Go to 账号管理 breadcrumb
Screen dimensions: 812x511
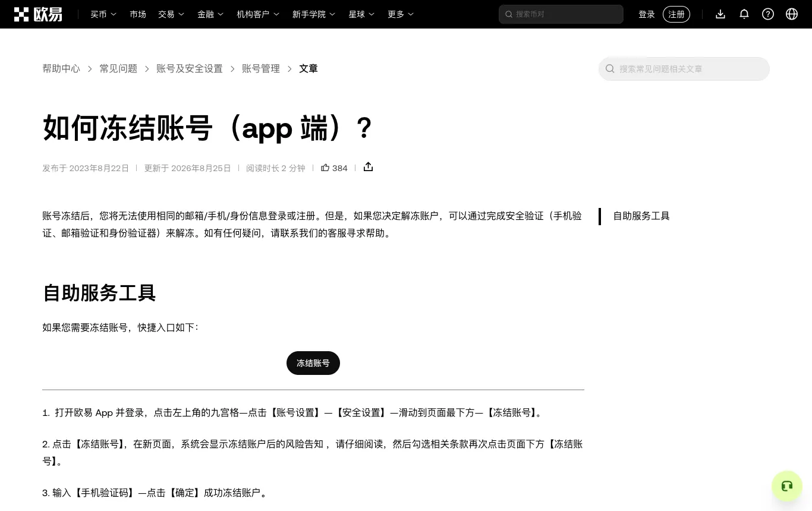261,69
